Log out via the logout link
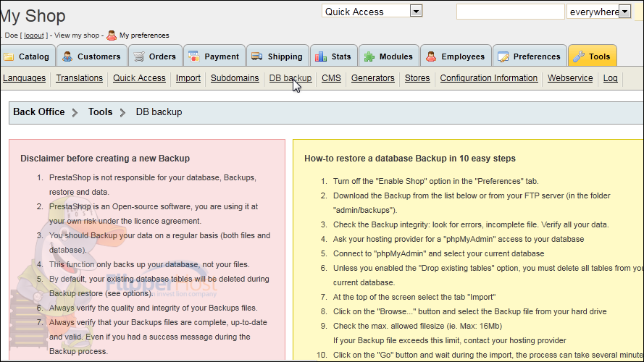This screenshot has height=362, width=644. (33, 35)
